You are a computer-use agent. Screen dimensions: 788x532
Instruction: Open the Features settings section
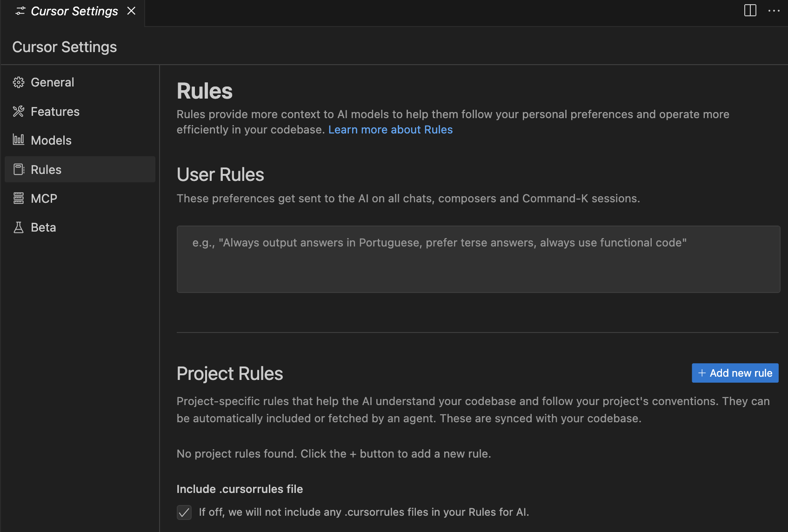coord(80,112)
